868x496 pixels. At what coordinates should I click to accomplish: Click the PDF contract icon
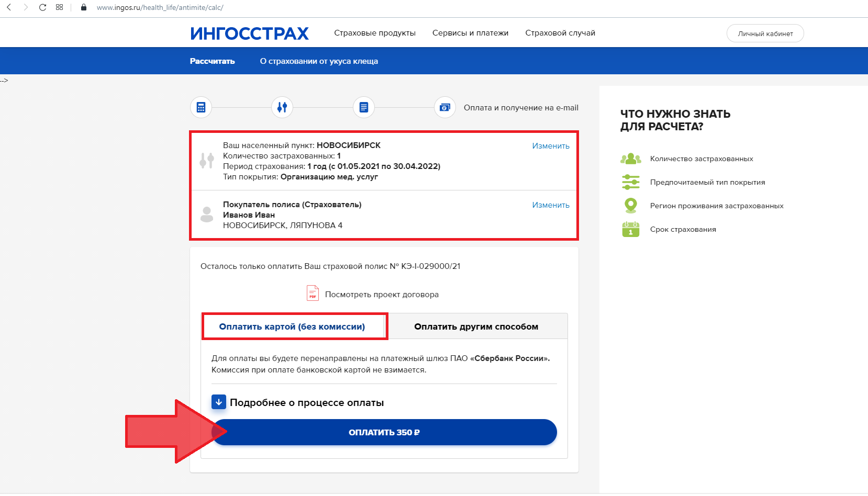pyautogui.click(x=313, y=293)
